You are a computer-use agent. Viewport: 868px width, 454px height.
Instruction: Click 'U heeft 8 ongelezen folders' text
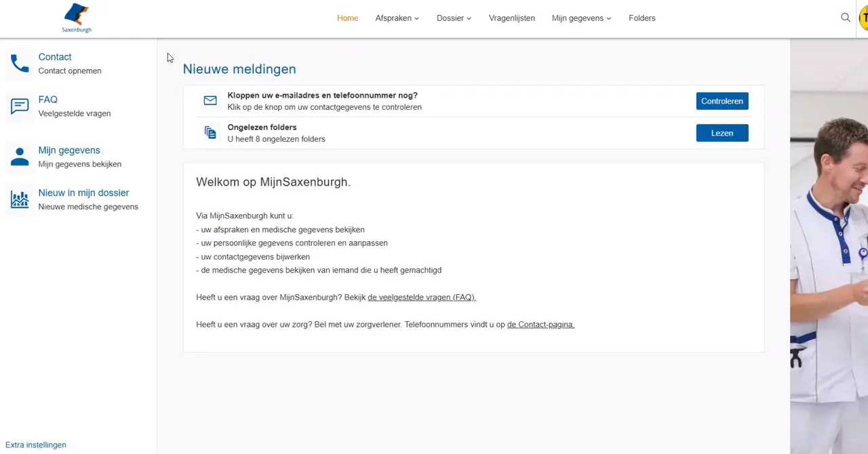[x=276, y=139]
